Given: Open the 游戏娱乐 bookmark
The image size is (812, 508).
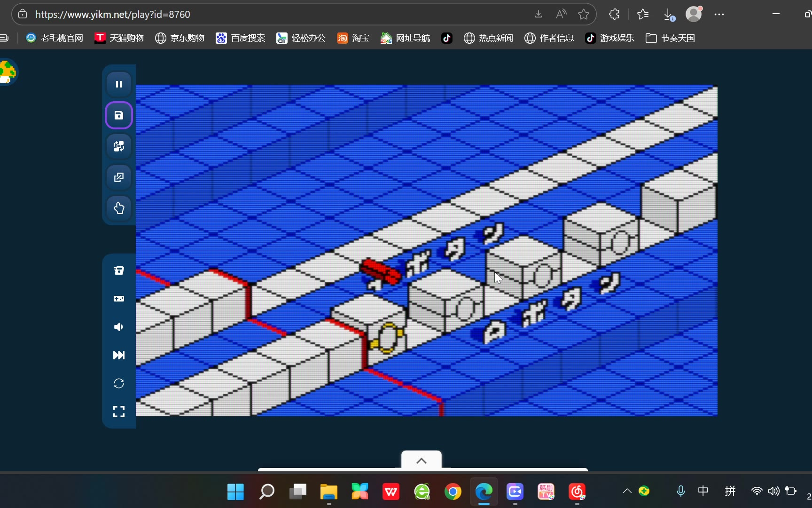Looking at the screenshot, I should [610, 38].
